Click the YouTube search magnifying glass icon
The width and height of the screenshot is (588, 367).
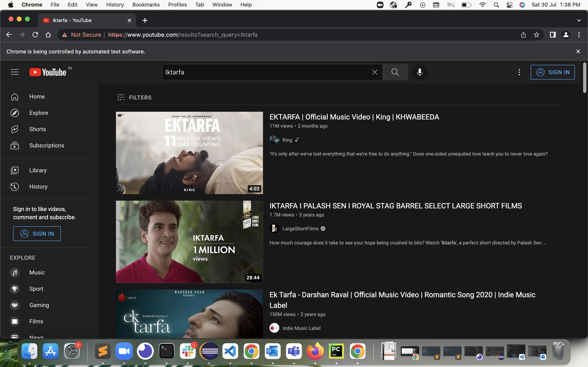pyautogui.click(x=394, y=72)
